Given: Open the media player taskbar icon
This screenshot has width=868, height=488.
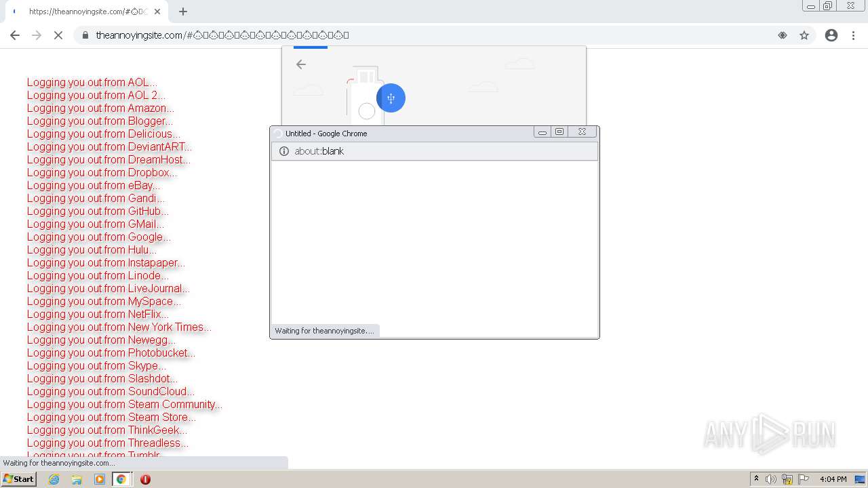Looking at the screenshot, I should click(100, 479).
